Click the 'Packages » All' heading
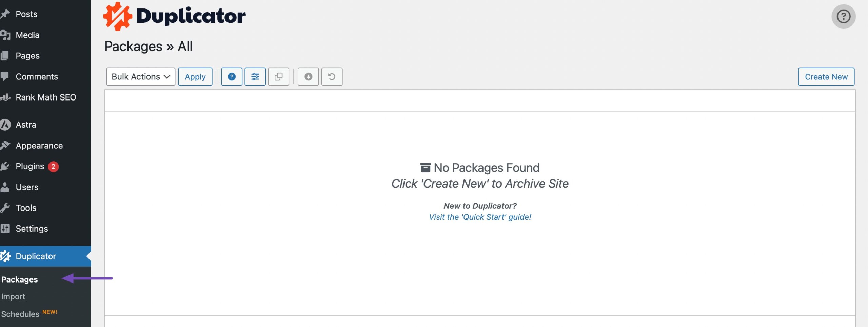 148,46
